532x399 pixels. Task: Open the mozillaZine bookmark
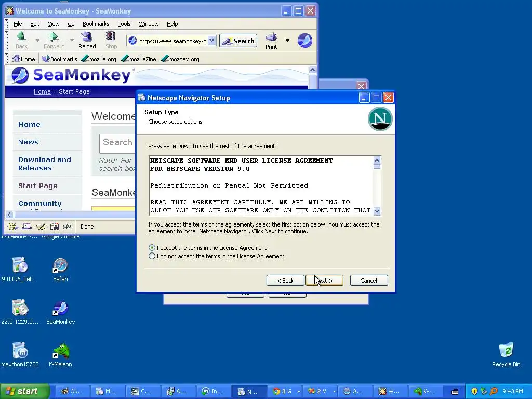pos(138,59)
